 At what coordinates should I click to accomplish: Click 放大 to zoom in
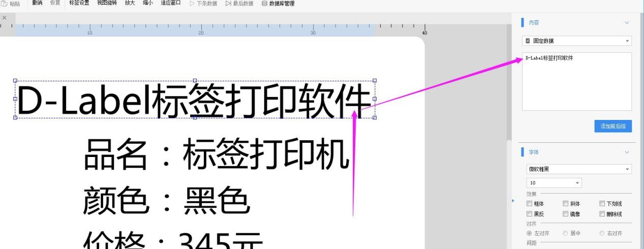[130, 3]
